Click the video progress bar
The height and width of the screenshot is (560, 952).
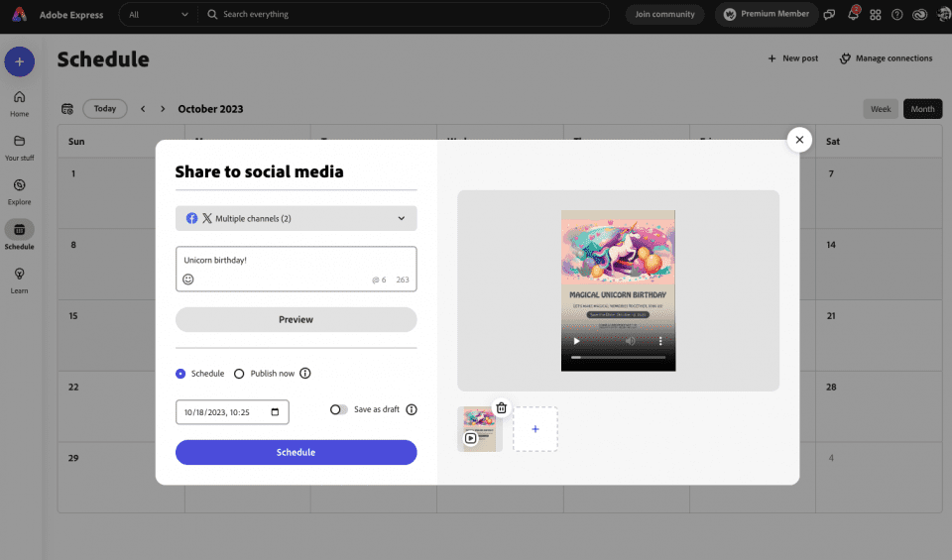click(617, 357)
